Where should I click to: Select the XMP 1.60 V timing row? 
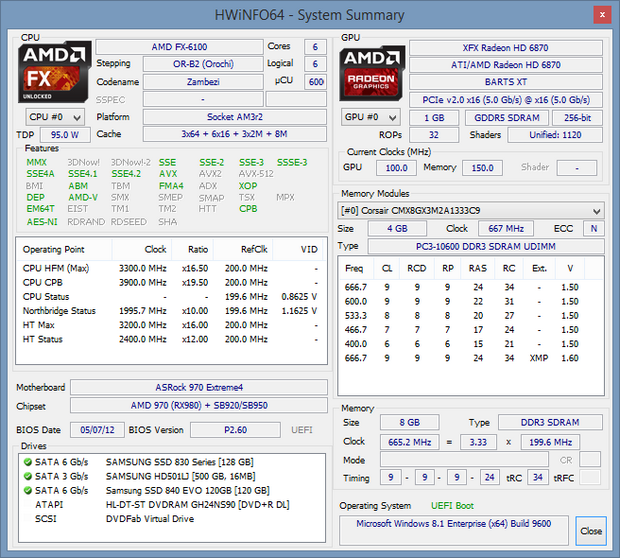(471, 358)
